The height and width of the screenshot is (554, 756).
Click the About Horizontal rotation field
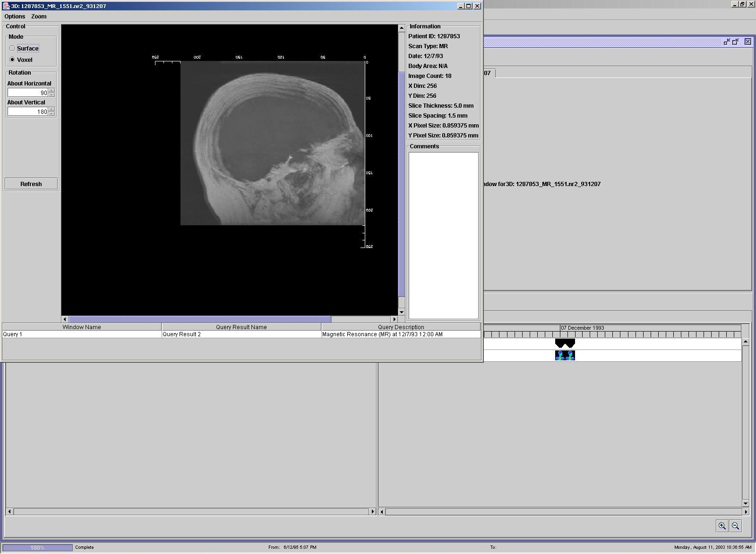pos(28,93)
